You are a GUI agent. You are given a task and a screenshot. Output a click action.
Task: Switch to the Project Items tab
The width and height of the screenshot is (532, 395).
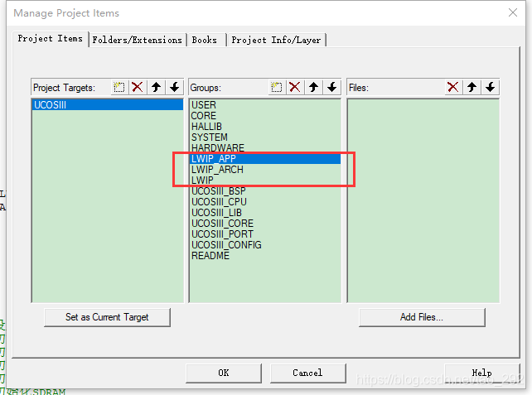pos(51,39)
